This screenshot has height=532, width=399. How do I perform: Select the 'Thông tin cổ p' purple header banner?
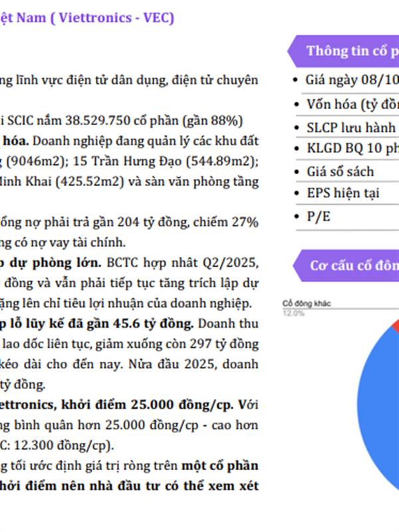[x=343, y=51]
